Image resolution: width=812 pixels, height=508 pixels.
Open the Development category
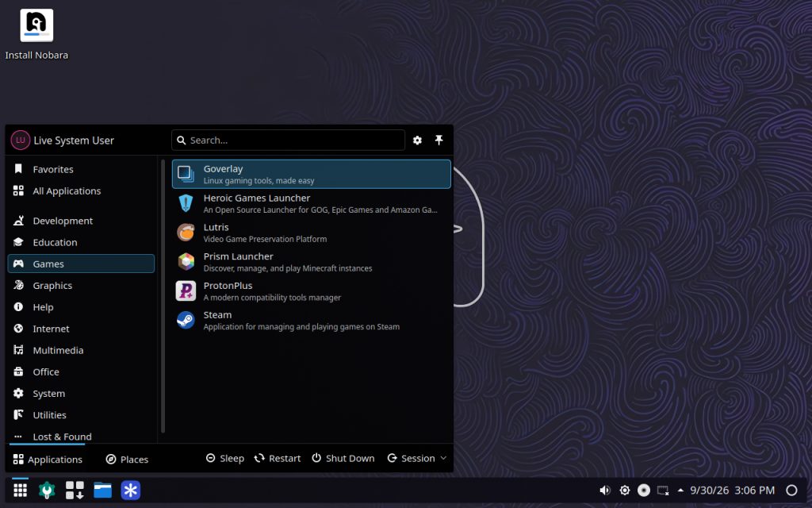81,221
